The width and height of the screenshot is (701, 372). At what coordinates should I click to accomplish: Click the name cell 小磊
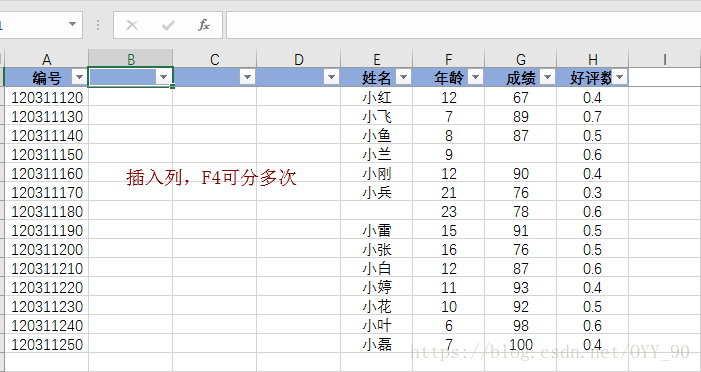pyautogui.click(x=376, y=344)
